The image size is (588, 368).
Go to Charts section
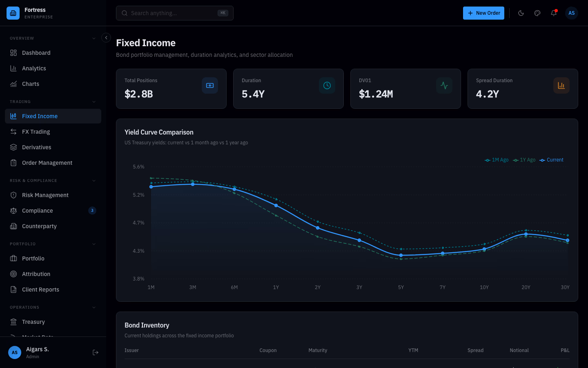click(x=53, y=84)
